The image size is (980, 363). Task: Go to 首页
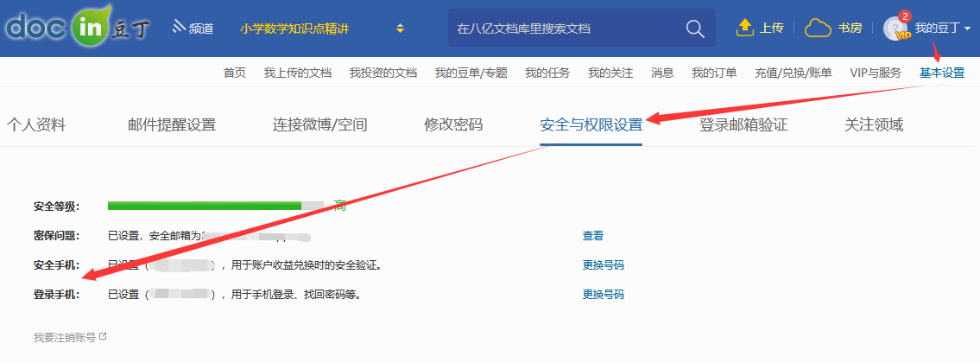235,73
